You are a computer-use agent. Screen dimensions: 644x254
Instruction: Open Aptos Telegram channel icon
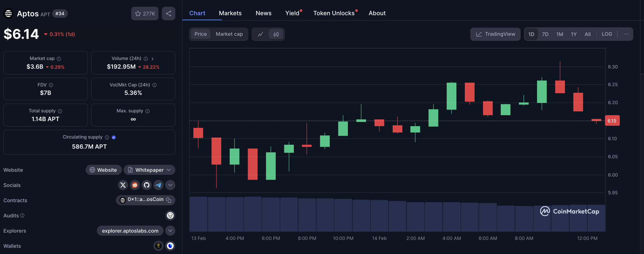coord(158,185)
